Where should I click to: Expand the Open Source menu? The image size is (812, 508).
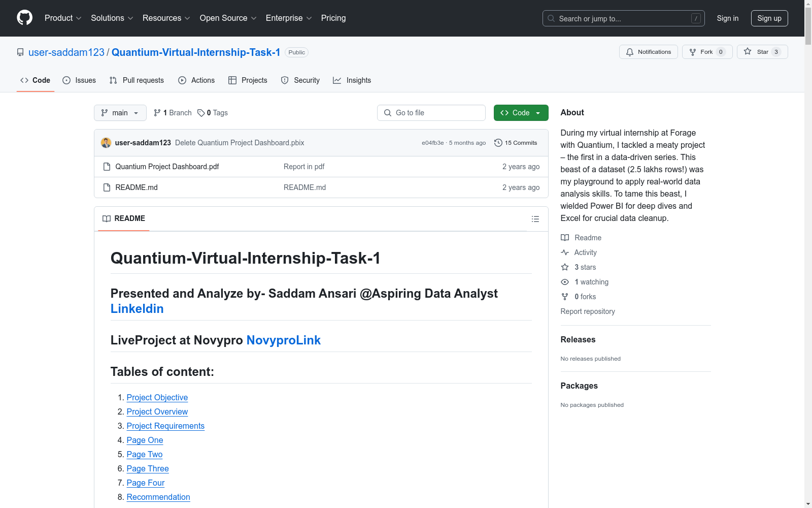click(228, 18)
